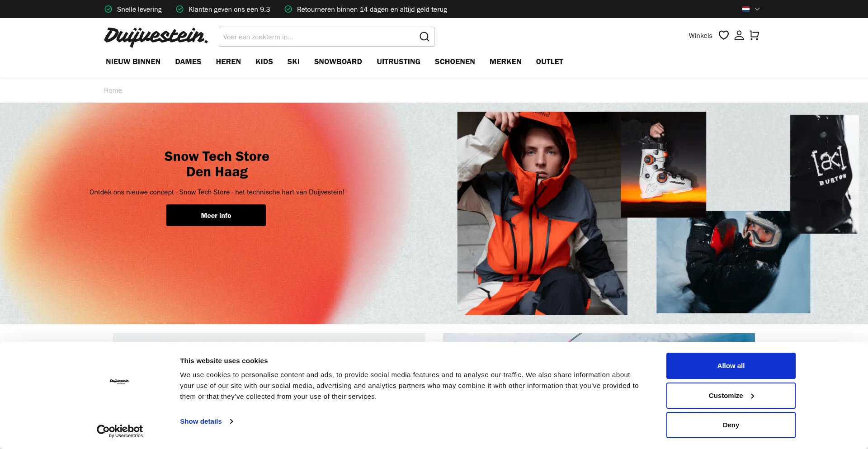Expand the language selector chevron
The width and height of the screenshot is (868, 449).
click(757, 9)
